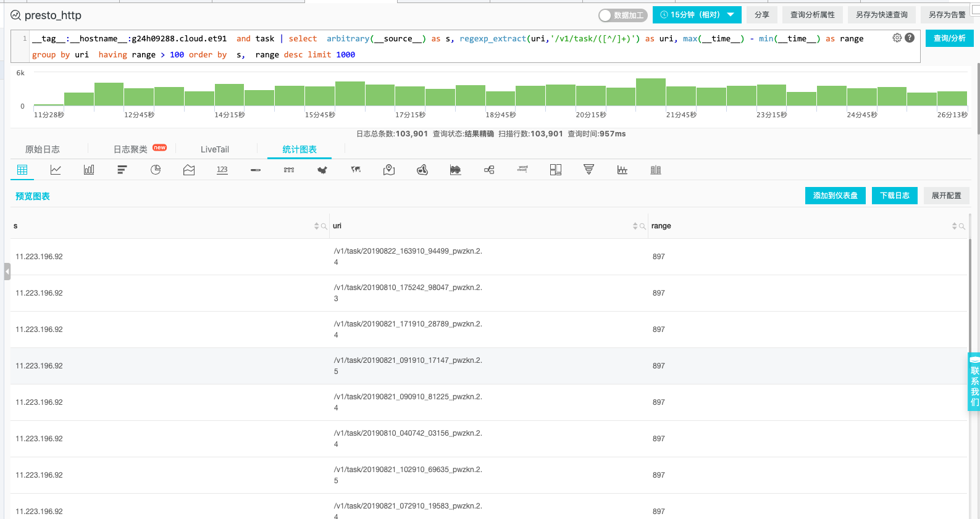The width and height of the screenshot is (980, 519).
Task: Switch to the 原始日志 tab
Action: coord(43,149)
